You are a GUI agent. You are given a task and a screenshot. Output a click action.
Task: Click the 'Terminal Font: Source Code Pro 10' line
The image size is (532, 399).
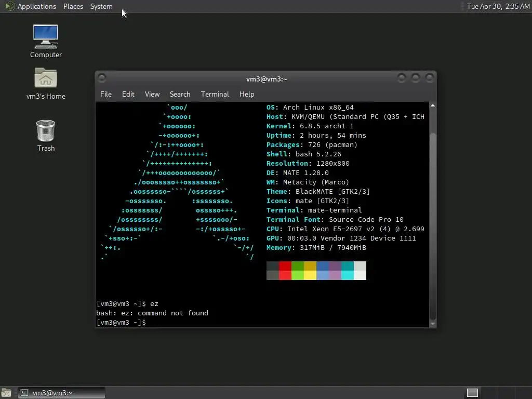[x=335, y=220]
